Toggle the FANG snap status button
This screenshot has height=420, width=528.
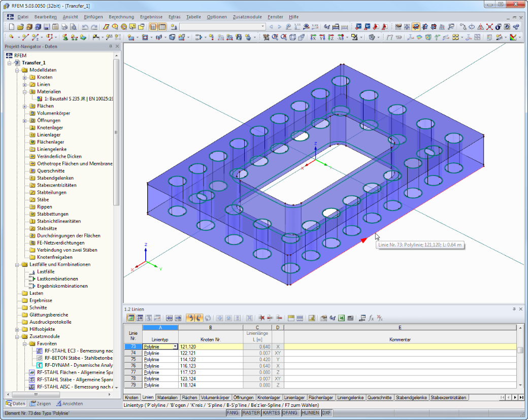(233, 412)
